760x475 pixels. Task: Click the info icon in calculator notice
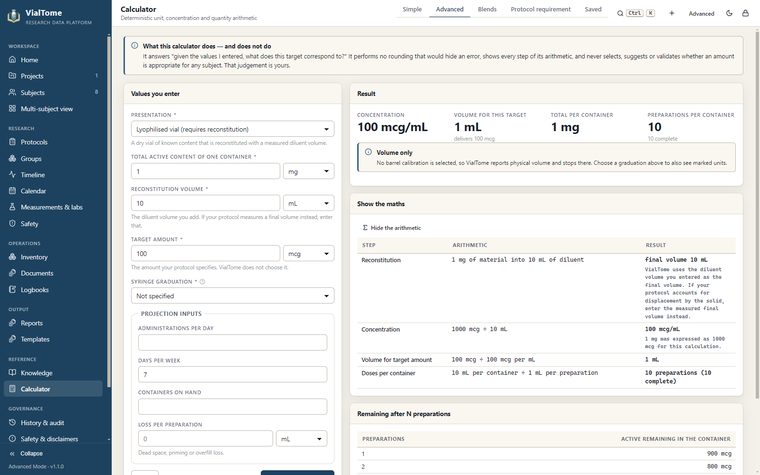tap(134, 46)
